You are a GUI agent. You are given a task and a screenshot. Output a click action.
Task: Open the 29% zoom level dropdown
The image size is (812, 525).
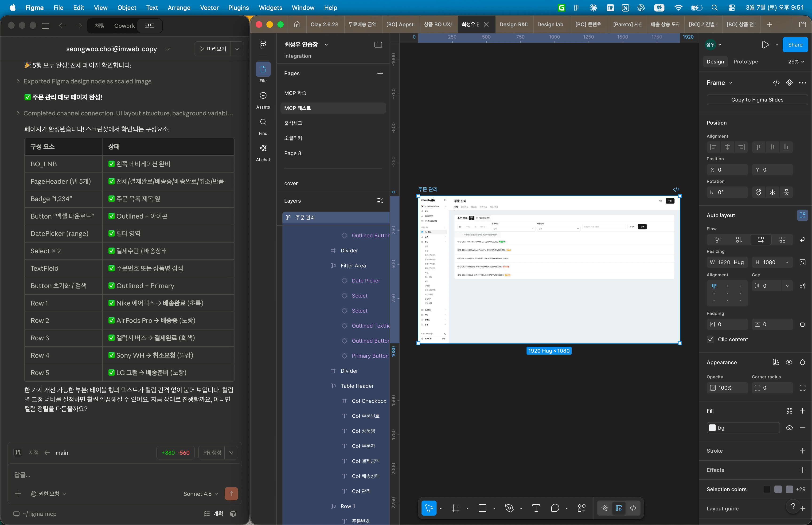tap(796, 62)
